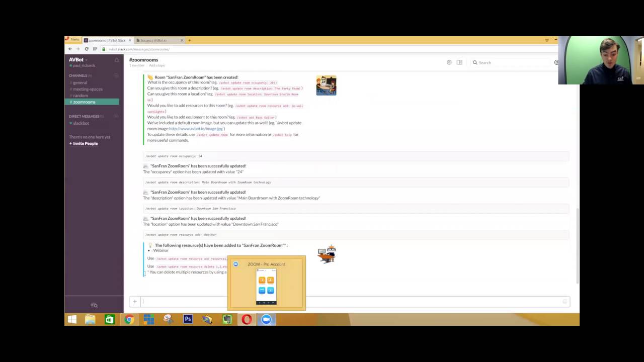Click the green padlock security icon
The image size is (644, 362).
point(104,49)
